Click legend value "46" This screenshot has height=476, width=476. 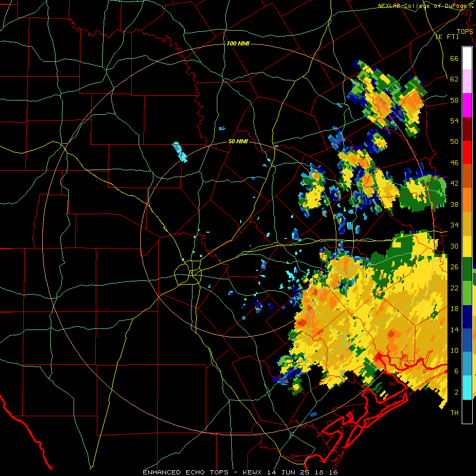(454, 163)
